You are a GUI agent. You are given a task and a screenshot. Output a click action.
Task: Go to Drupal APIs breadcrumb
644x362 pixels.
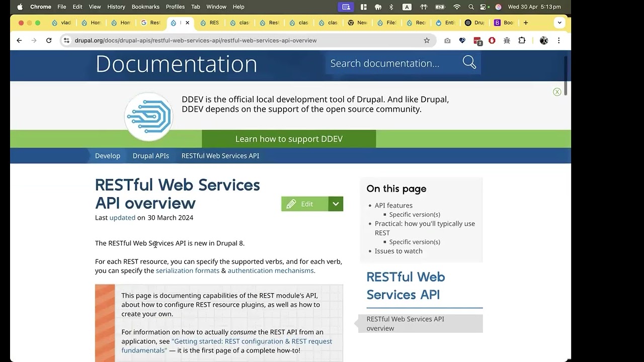point(151,156)
